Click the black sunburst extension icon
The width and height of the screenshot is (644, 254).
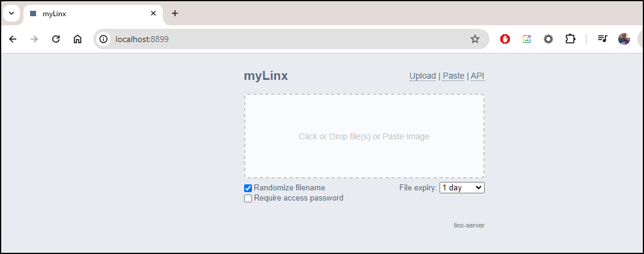(x=548, y=39)
